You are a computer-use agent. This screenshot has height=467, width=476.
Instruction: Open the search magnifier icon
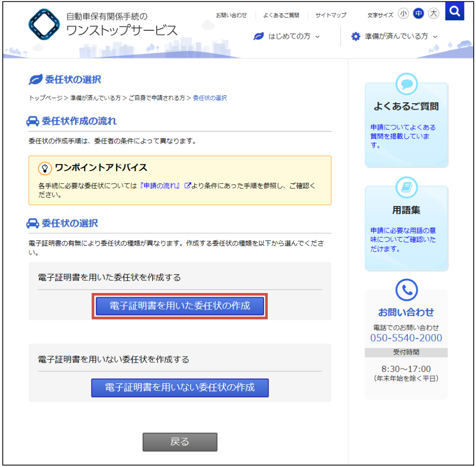(x=455, y=11)
